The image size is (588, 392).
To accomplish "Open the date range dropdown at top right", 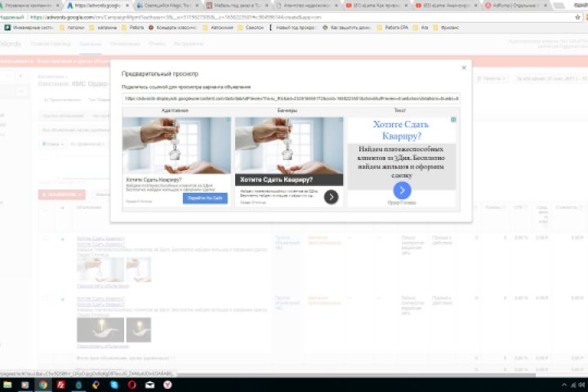I will click(x=551, y=78).
